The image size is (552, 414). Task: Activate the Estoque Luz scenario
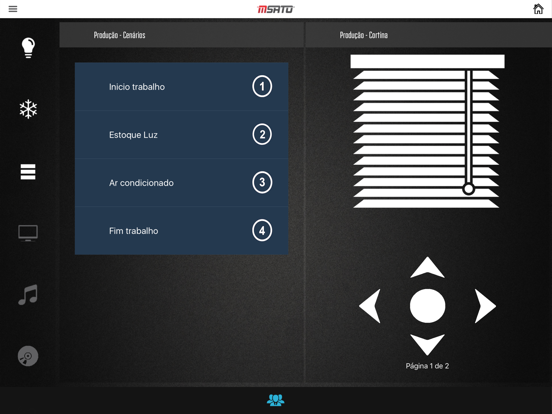pyautogui.click(x=182, y=135)
